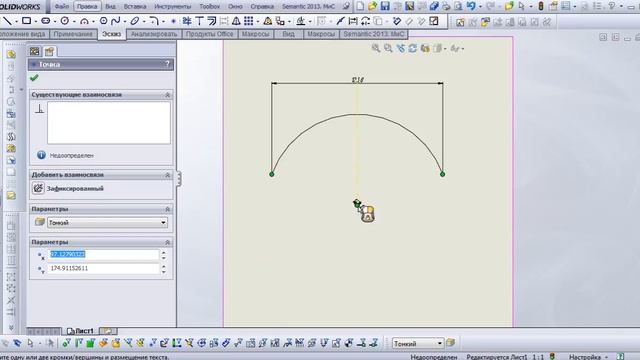Select the Point sketch tool
The height and width of the screenshot is (360, 640).
(x=173, y=21)
